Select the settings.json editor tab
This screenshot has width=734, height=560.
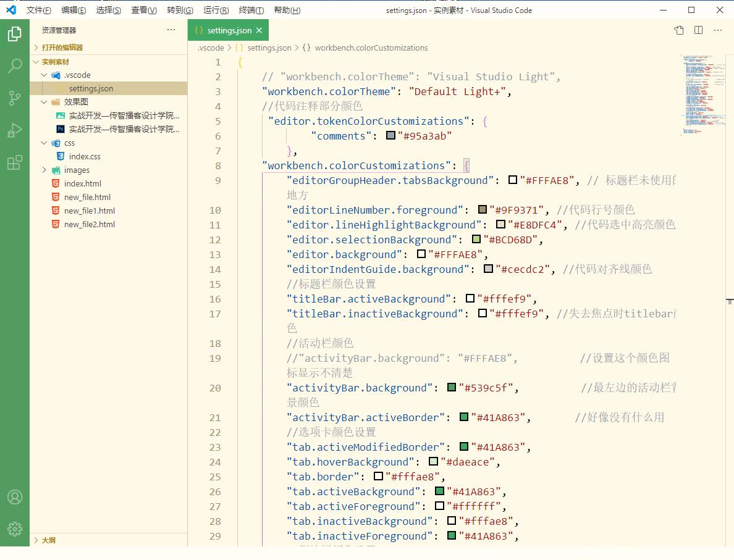(x=228, y=30)
